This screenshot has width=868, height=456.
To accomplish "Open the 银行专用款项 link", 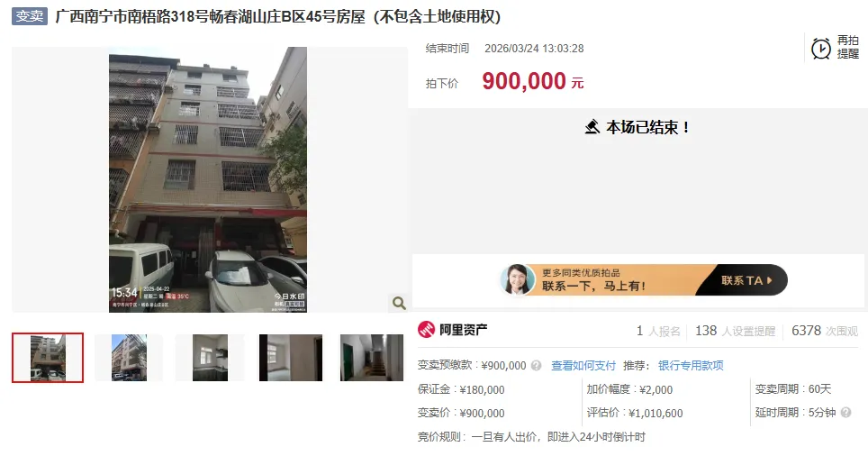I will 691,366.
